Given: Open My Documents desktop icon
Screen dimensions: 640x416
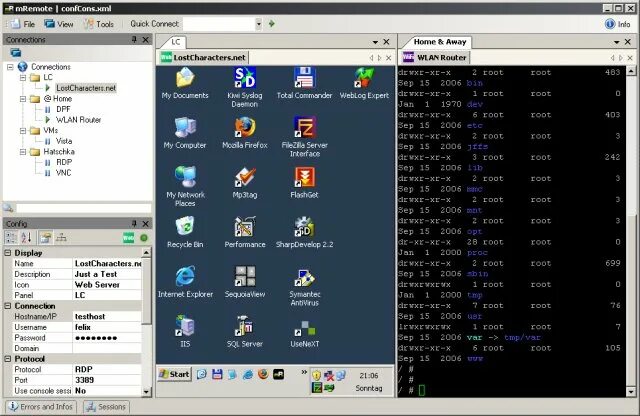Looking at the screenshot, I should [x=185, y=83].
